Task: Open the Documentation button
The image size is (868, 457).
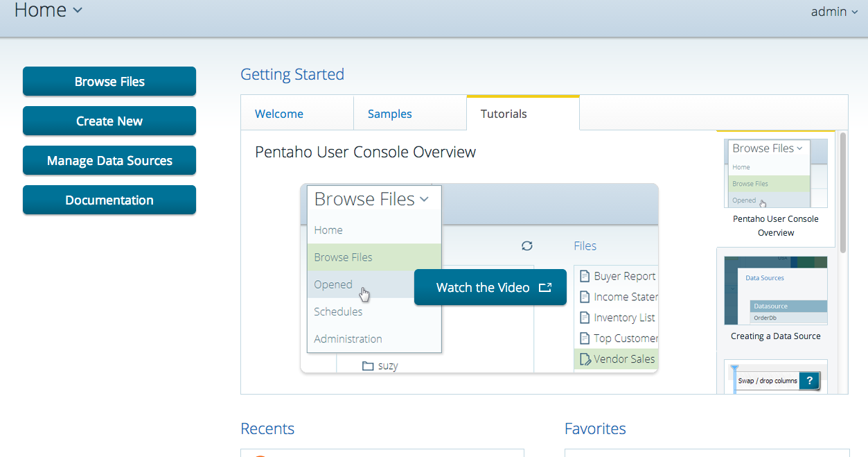Action: tap(109, 200)
